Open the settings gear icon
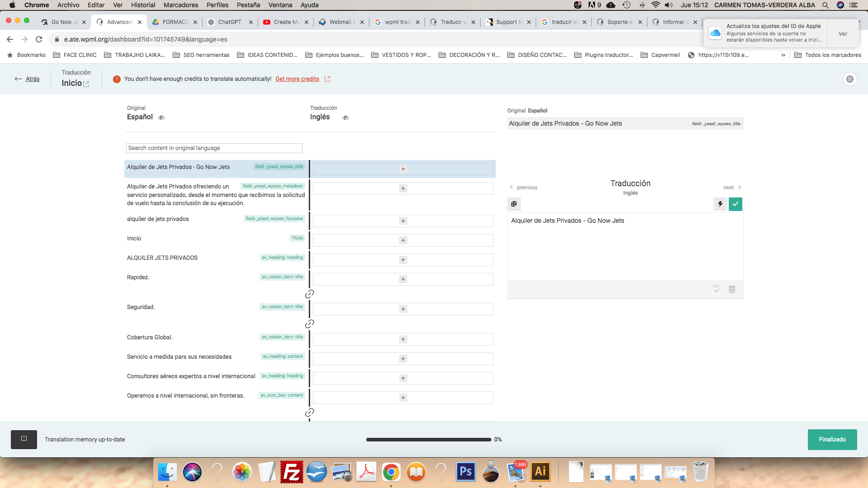The height and width of the screenshot is (488, 868). (x=850, y=79)
